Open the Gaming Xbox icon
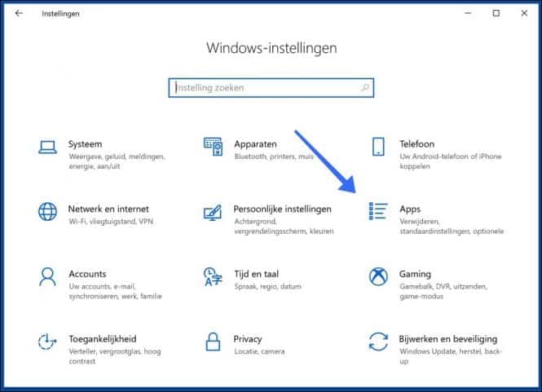This screenshot has height=392, width=542. (x=378, y=276)
